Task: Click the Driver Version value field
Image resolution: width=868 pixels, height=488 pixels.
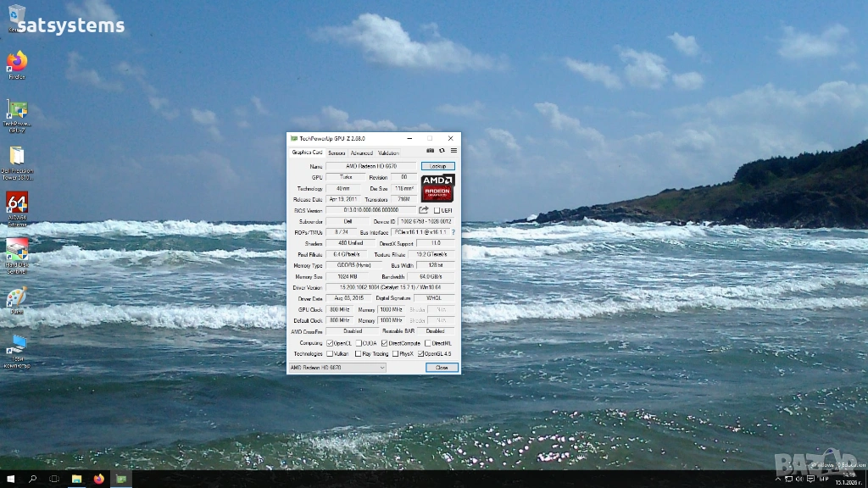Action: 390,287
